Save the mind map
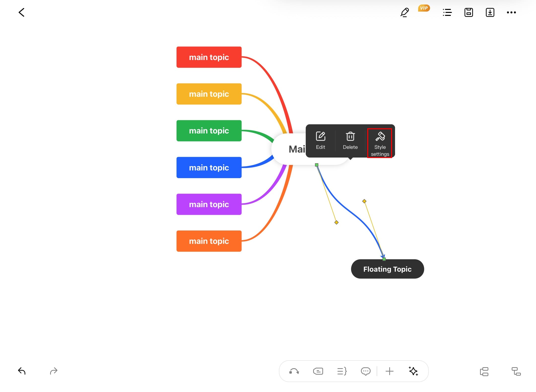This screenshot has width=536, height=392. point(469,12)
